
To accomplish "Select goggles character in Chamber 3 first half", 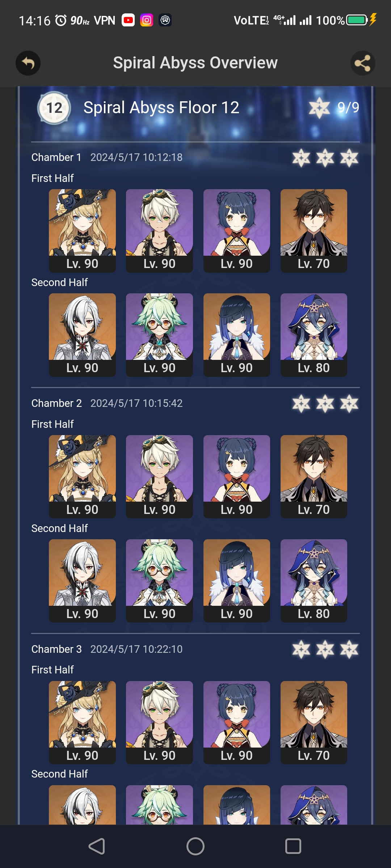I will click(159, 723).
